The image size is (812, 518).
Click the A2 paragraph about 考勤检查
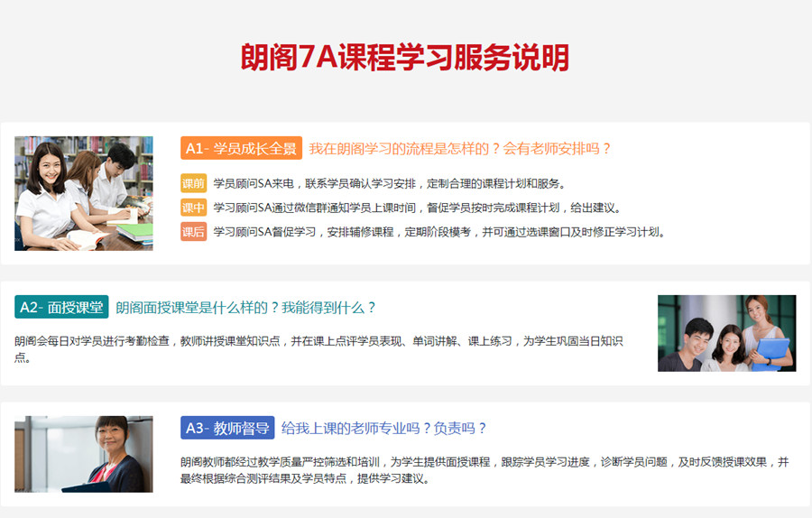[318, 348]
